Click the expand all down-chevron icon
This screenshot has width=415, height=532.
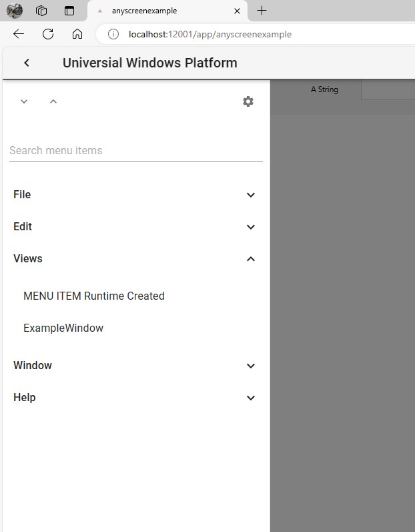pos(24,101)
